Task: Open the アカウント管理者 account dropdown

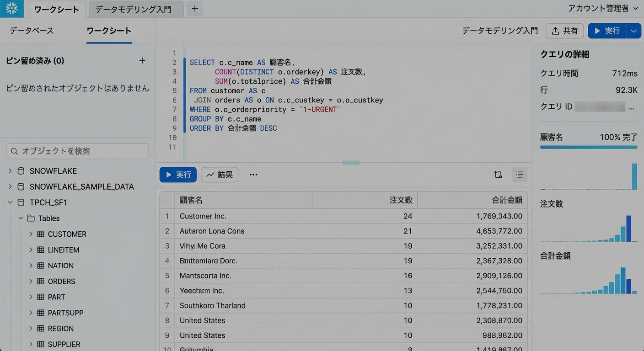Action: (603, 8)
